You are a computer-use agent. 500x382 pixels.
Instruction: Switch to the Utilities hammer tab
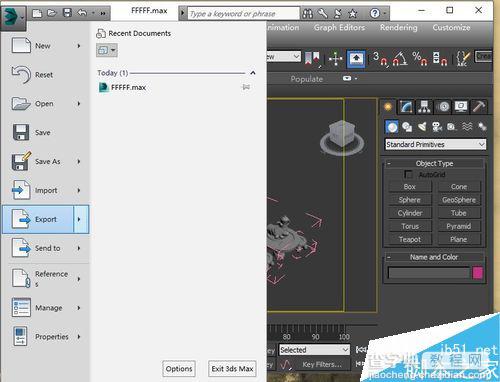point(479,107)
